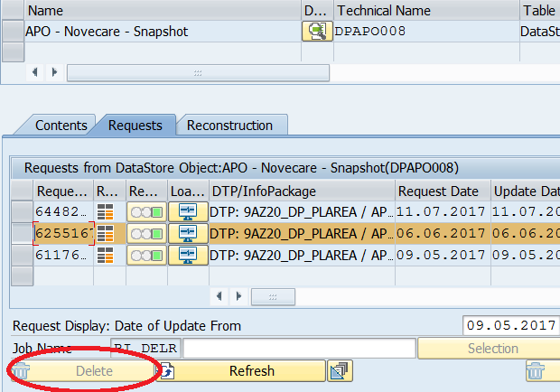Click the reporting status icon for request 64482
Image resolution: width=560 pixels, height=392 pixels.
point(107,211)
